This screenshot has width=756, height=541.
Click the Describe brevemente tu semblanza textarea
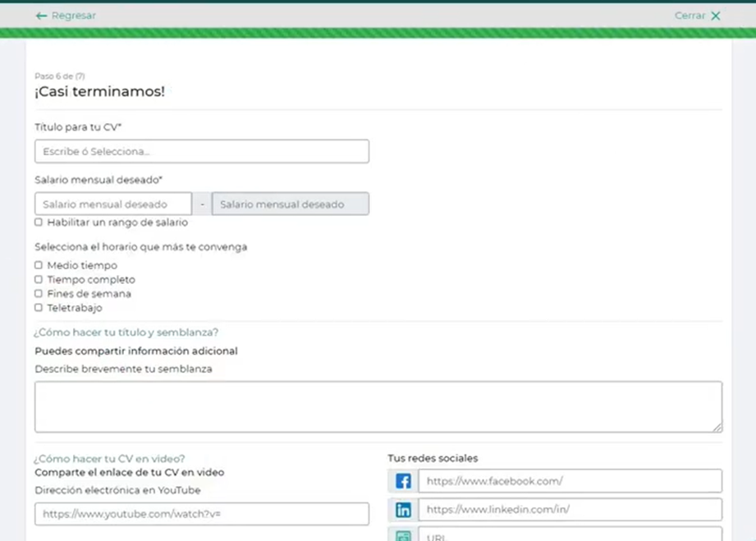pyautogui.click(x=378, y=407)
